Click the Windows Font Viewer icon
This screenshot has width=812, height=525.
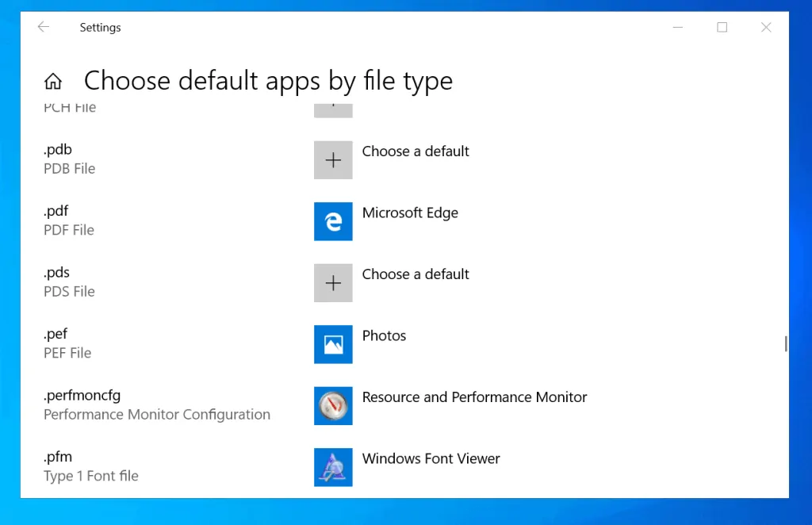pyautogui.click(x=333, y=467)
